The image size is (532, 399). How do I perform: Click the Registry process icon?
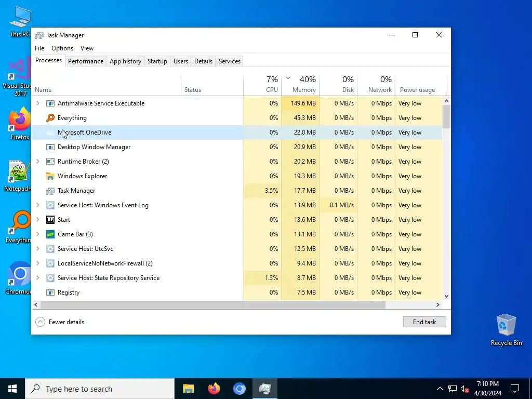click(50, 293)
